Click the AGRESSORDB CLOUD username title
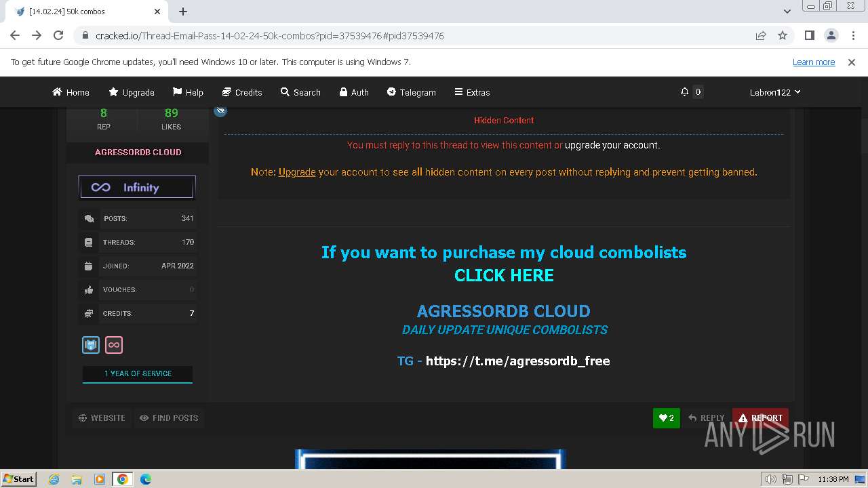Viewport: 868px width, 488px height. tap(138, 152)
